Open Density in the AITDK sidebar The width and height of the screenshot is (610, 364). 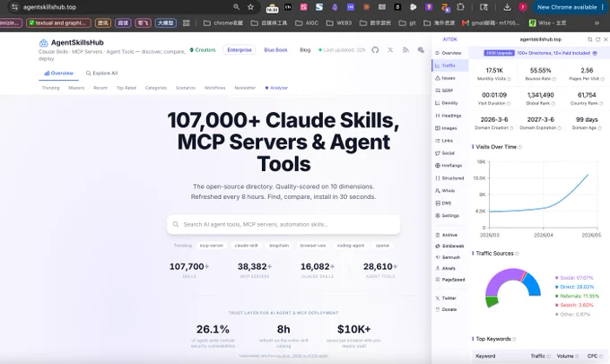pyautogui.click(x=446, y=103)
